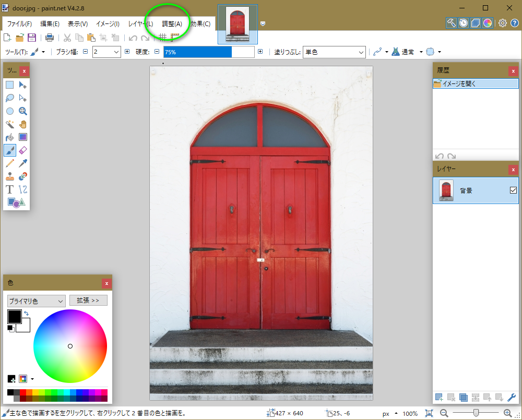Viewport: 522px width, 420px height.
Task: Select the Color Picker eyedropper tool
Action: tap(23, 163)
